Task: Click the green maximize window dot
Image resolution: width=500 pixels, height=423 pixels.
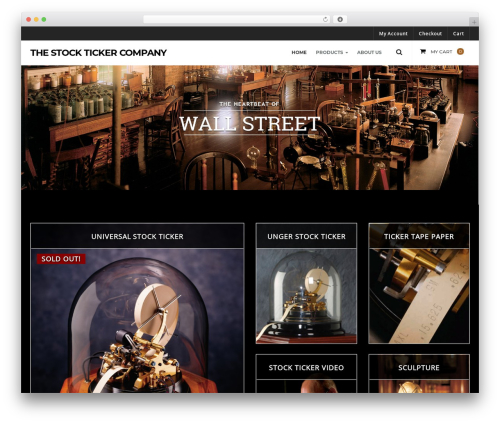Action: click(44, 19)
